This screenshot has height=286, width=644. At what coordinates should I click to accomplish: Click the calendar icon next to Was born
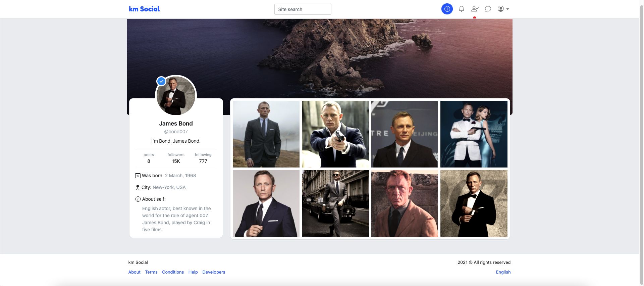(x=138, y=176)
